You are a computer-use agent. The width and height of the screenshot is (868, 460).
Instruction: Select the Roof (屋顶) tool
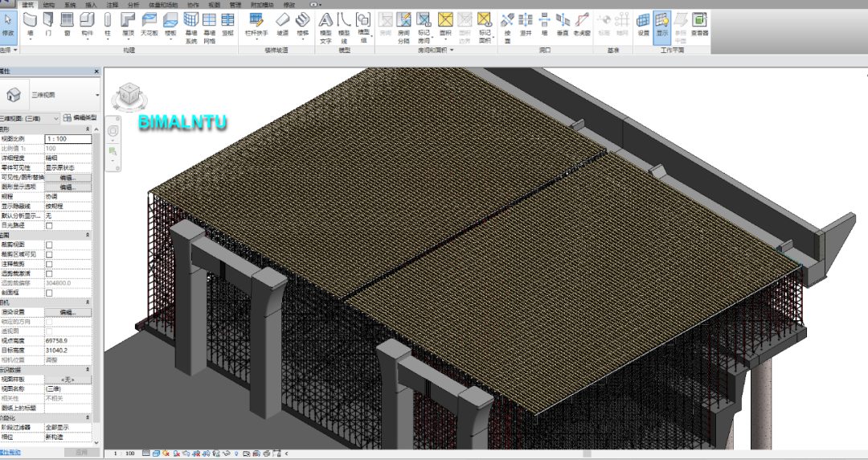click(128, 26)
